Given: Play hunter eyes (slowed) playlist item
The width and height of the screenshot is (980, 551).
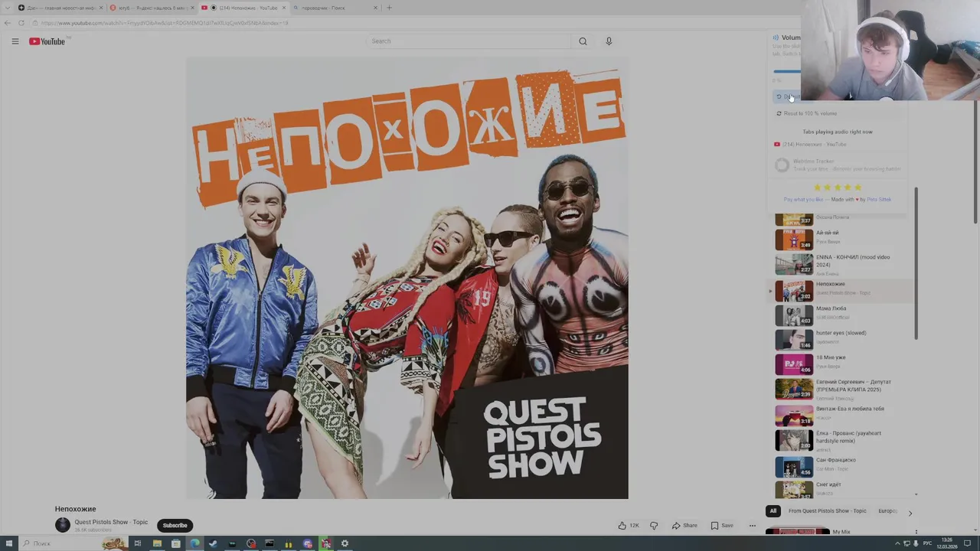Looking at the screenshot, I should 842,338.
